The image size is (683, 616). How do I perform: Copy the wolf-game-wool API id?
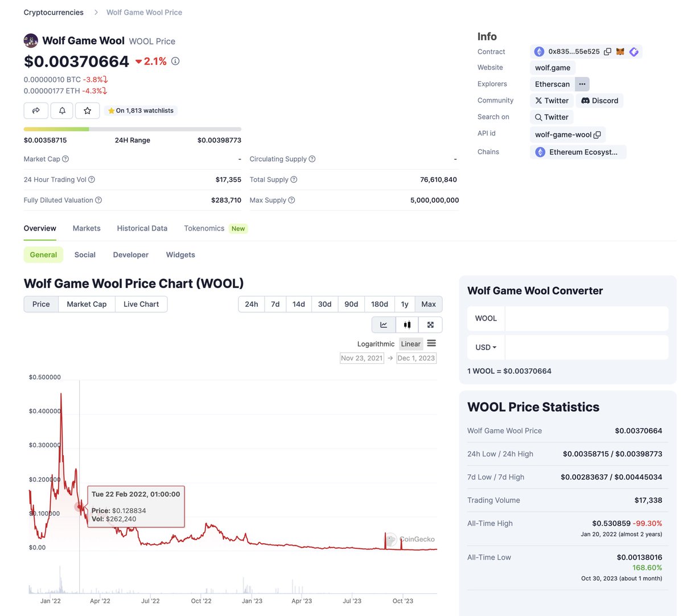click(597, 135)
